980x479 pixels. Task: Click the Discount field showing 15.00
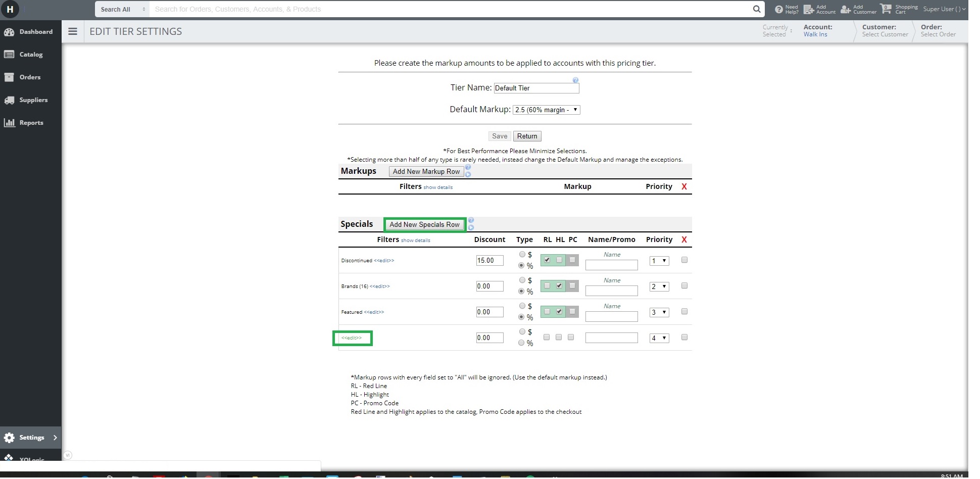(489, 261)
